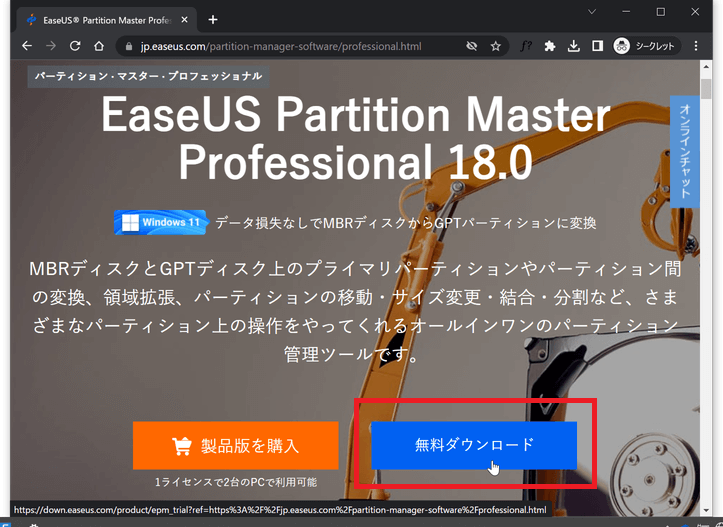This screenshot has width=723, height=527.
Task: Expand the tab search chevron
Action: (x=592, y=12)
